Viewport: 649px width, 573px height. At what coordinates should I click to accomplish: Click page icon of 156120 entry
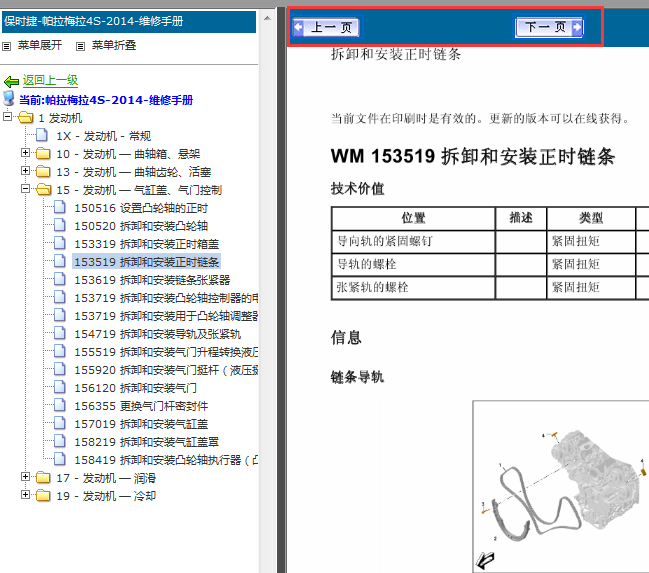[x=60, y=387]
